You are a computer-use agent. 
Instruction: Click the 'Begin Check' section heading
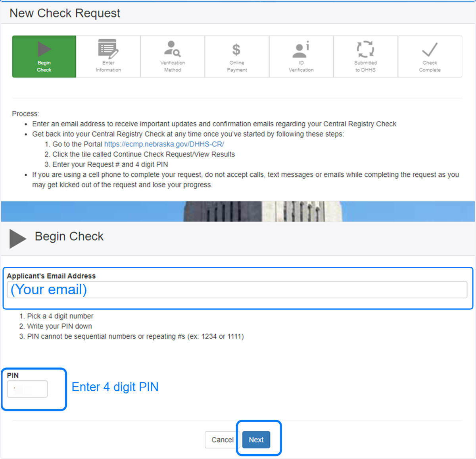pyautogui.click(x=69, y=236)
